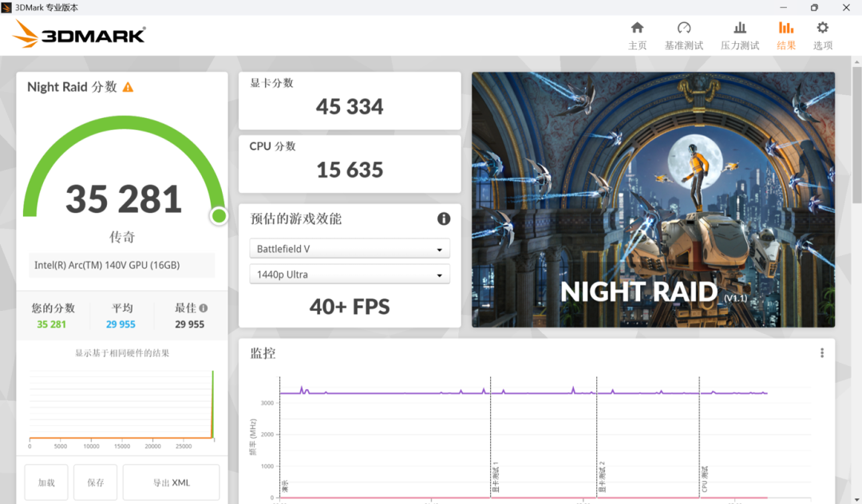This screenshot has height=504, width=862.
Task: Open the 基准测试 benchmark gauge icon
Action: coord(684,28)
